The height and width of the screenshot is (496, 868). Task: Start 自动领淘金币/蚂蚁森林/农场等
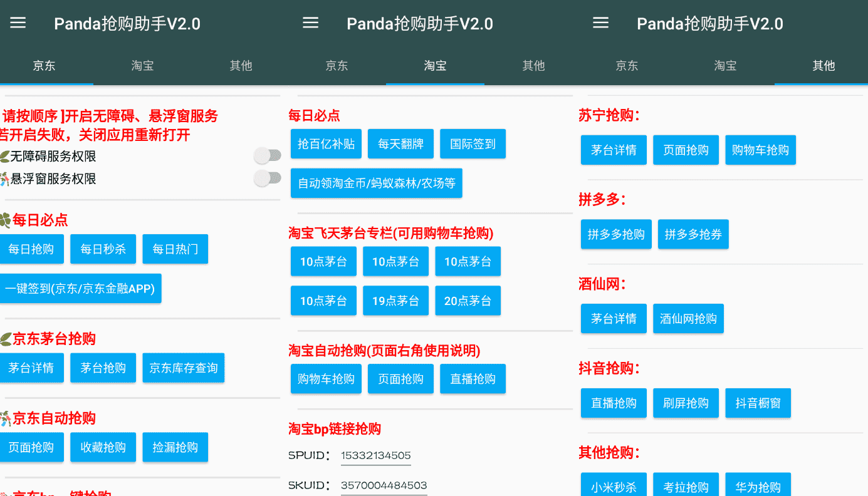376,183
